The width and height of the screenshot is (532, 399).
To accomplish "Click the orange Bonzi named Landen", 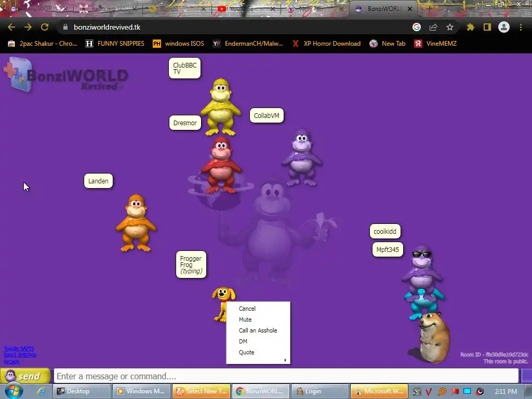I will [136, 223].
